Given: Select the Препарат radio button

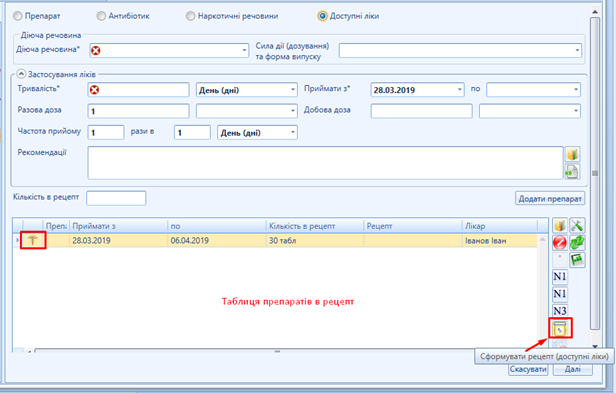Looking at the screenshot, I should 18,16.
